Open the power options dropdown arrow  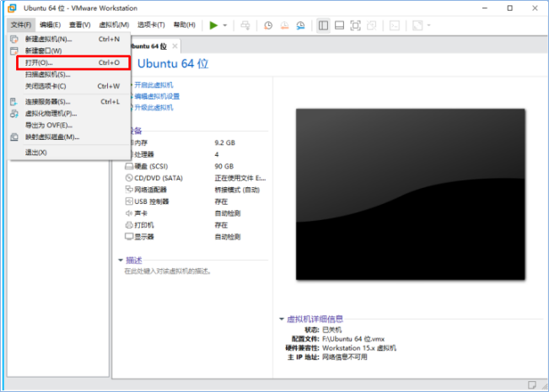[225, 25]
